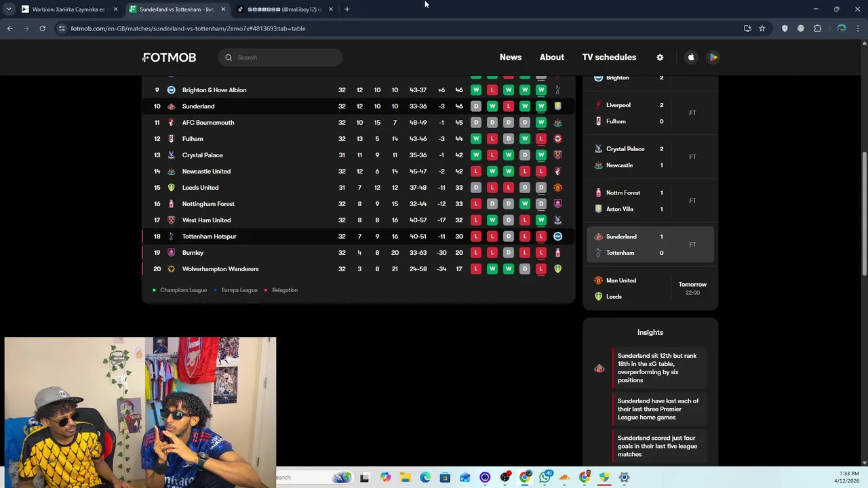Open the Sunderland vs Tottenham match card

point(650,245)
